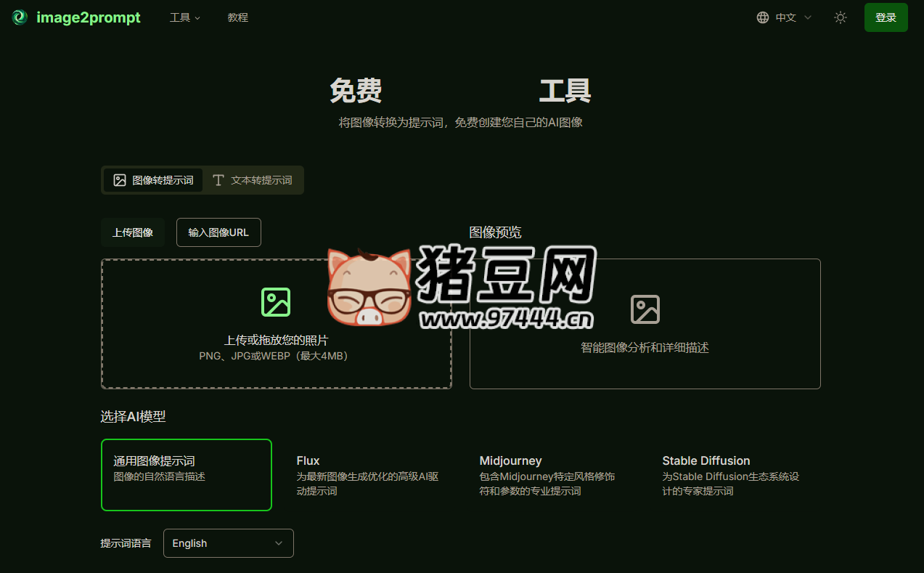924x573 pixels.
Task: Click the green upload image icon
Action: (x=276, y=301)
